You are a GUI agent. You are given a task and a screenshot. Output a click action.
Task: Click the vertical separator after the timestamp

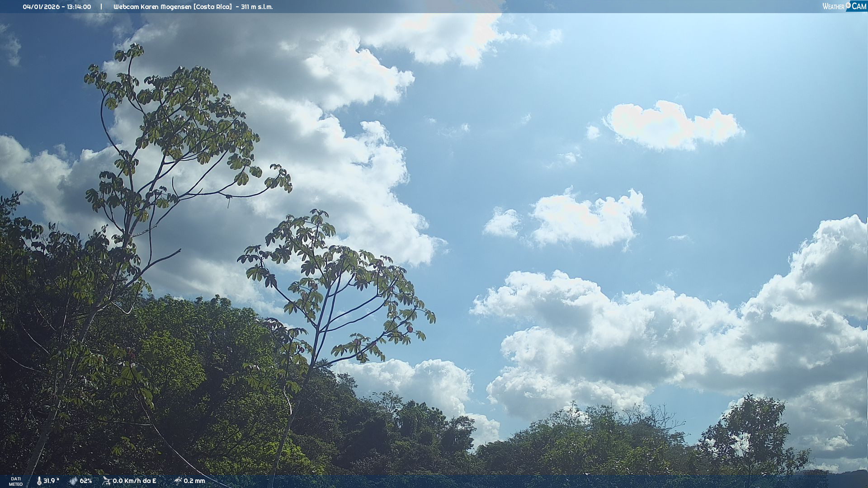click(x=101, y=7)
